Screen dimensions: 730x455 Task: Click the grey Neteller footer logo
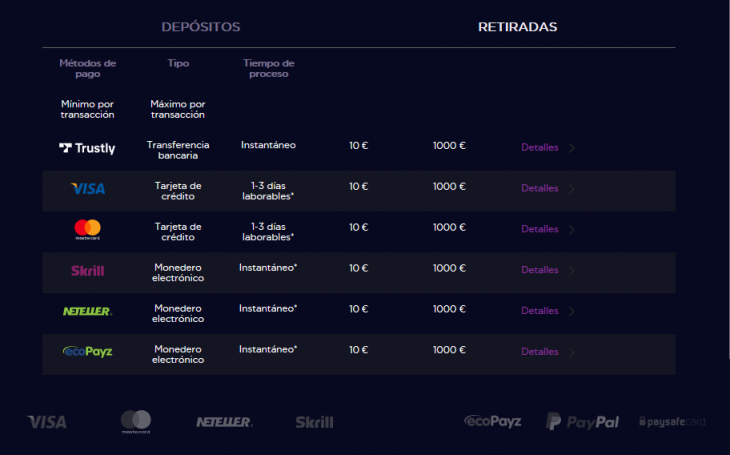pos(224,422)
